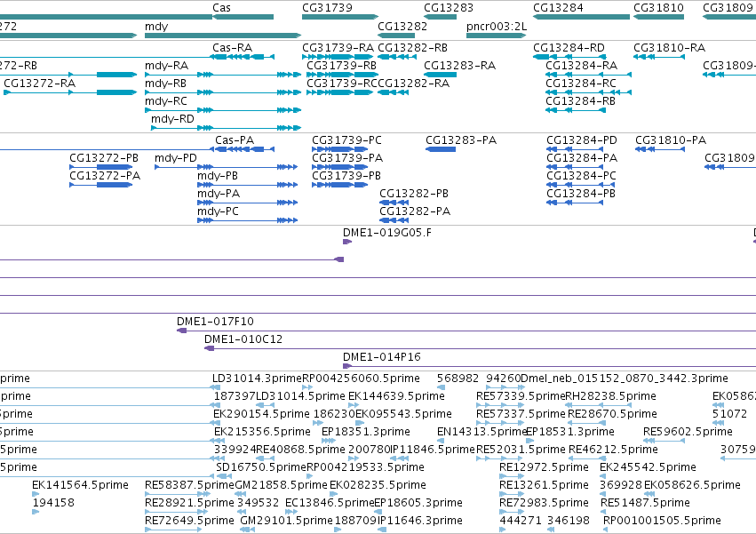Screen dimensions: 756x534
Task: Click EST EK290154.5prime
Action: [x=261, y=414]
